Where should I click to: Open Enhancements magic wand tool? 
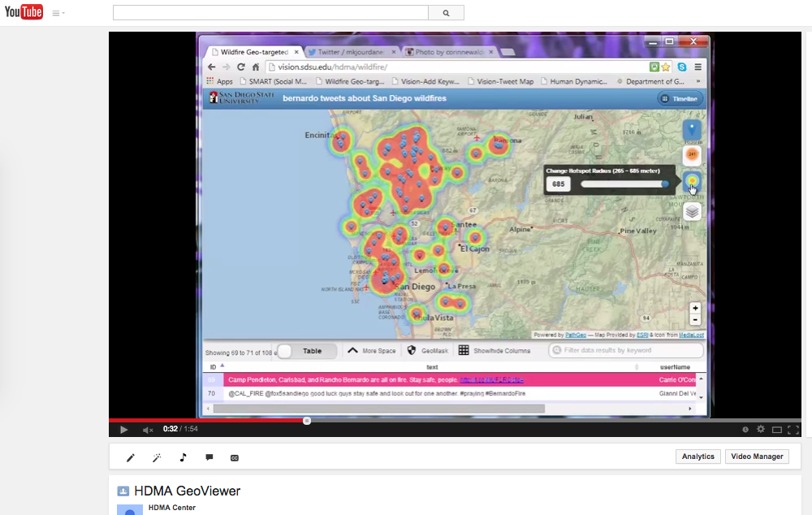pyautogui.click(x=157, y=457)
